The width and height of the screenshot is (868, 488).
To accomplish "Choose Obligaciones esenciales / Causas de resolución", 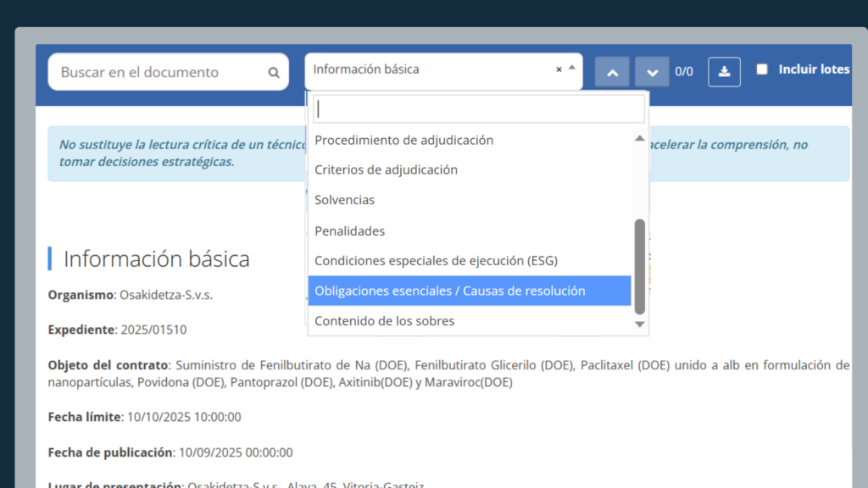I will click(449, 291).
